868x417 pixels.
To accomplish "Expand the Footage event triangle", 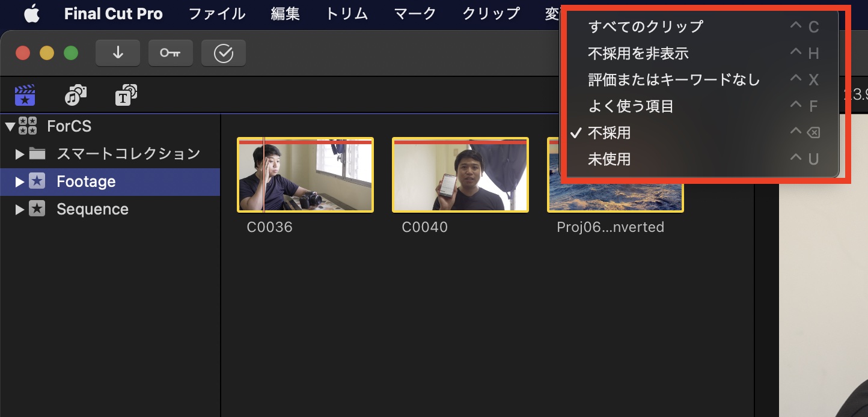I will [x=20, y=181].
